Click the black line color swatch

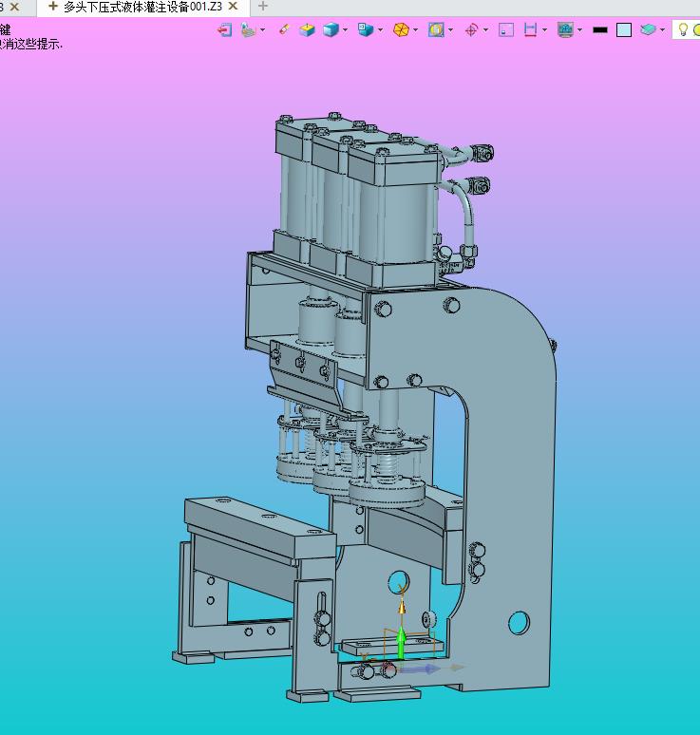[600, 30]
